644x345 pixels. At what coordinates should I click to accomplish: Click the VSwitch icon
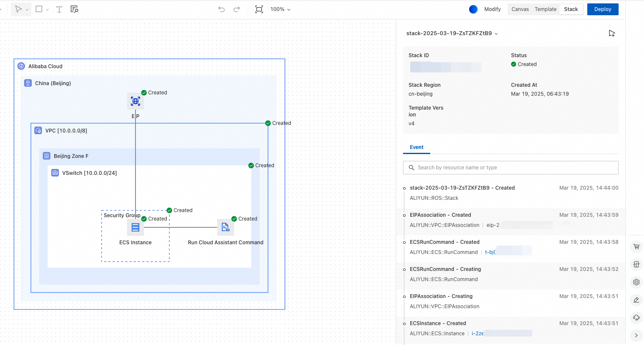[x=55, y=173]
